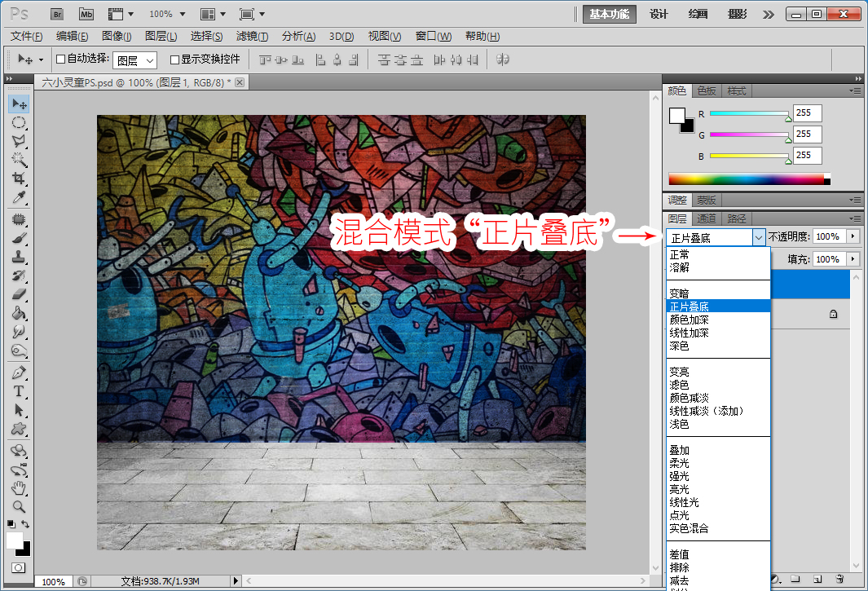Choose 滤色 in the blend mode list
Screen dimensions: 868x591
pos(719,385)
